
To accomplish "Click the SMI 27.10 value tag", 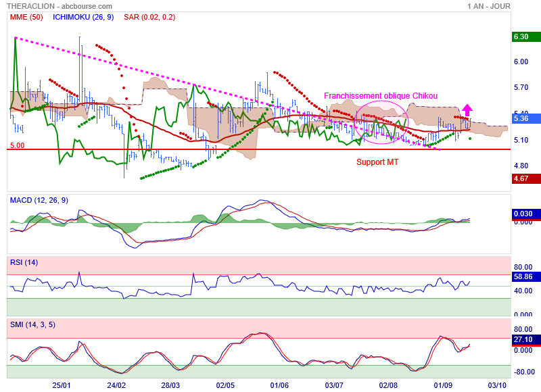I will coord(526,339).
